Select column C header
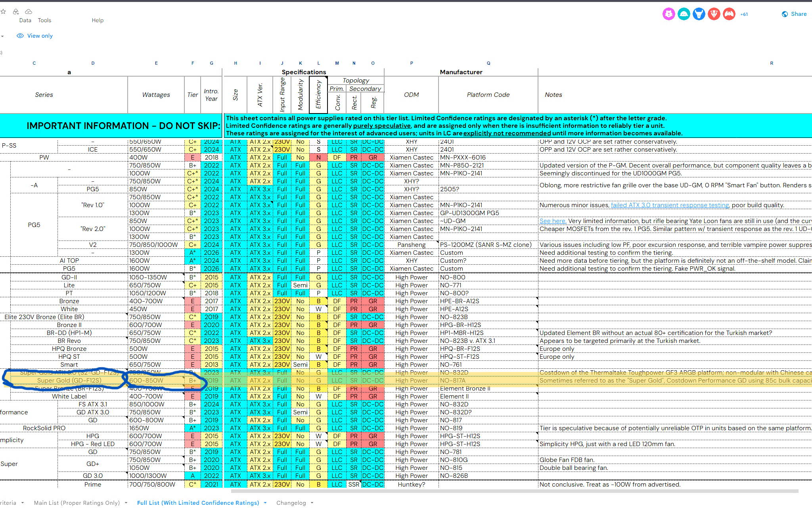 tap(34, 63)
